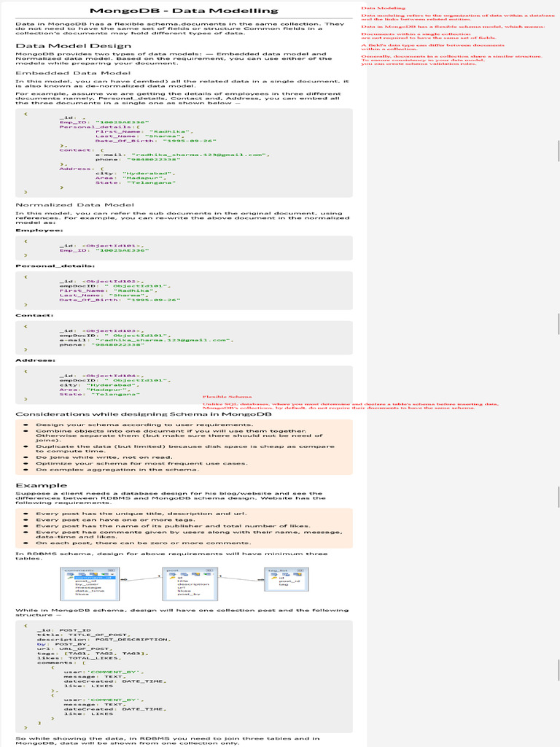The image size is (560, 747).
Task: Click the red 'Flexible Schema' annotation heading
Action: [x=227, y=396]
